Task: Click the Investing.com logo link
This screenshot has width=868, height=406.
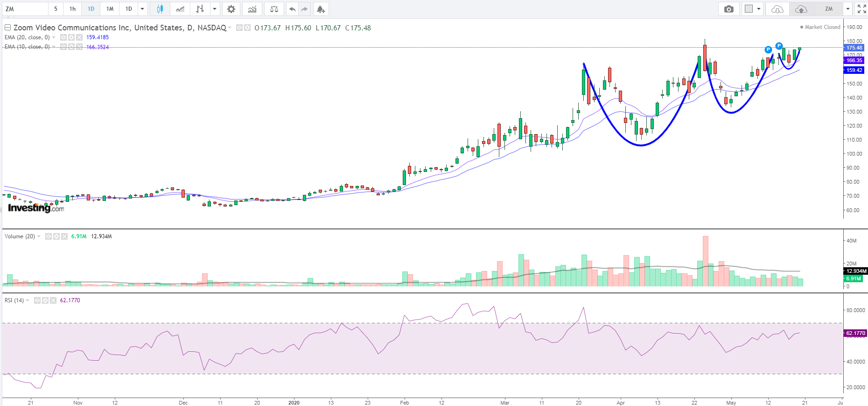Action: tap(36, 208)
